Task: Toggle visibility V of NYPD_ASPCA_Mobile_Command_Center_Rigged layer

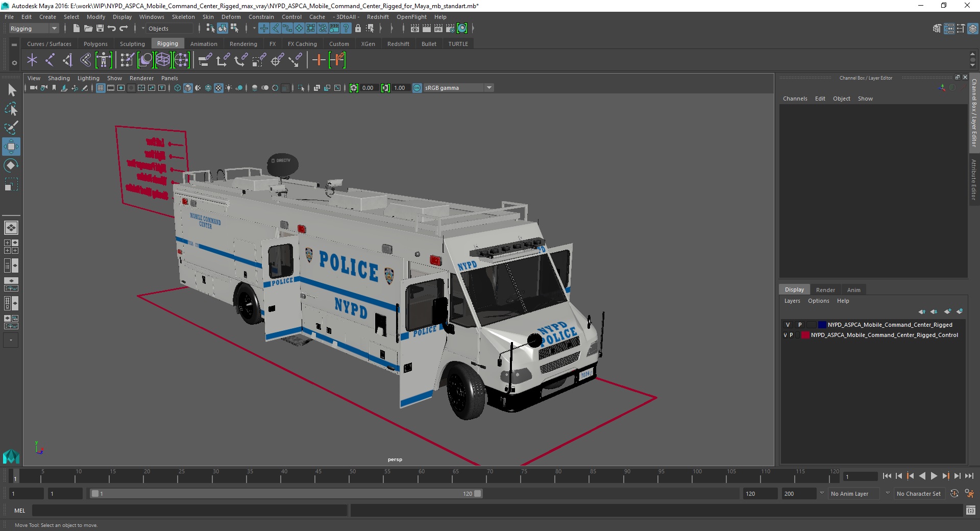Action: tap(788, 325)
